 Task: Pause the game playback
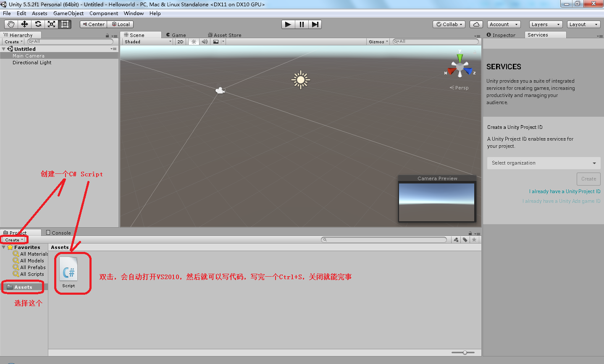(x=302, y=24)
